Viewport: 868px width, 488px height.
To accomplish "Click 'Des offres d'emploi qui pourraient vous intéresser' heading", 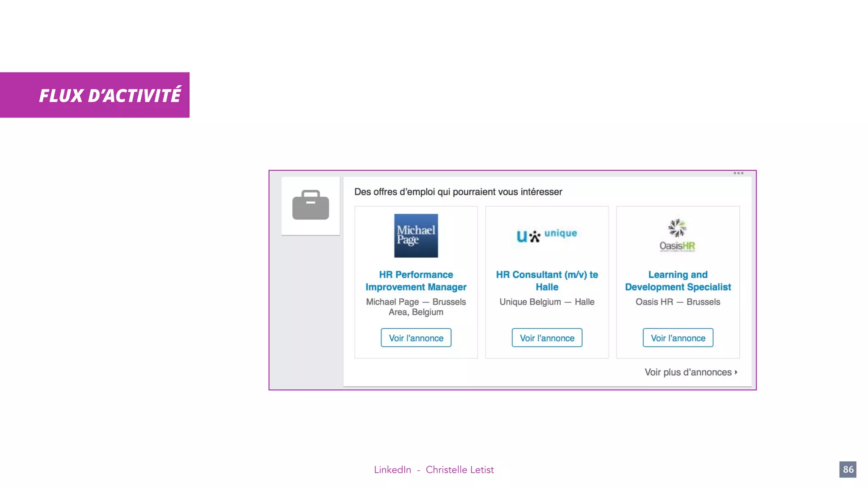I will point(458,192).
